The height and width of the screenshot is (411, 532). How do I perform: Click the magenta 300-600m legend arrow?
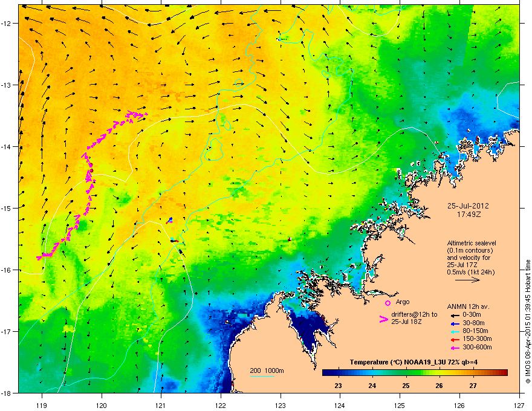coord(455,348)
